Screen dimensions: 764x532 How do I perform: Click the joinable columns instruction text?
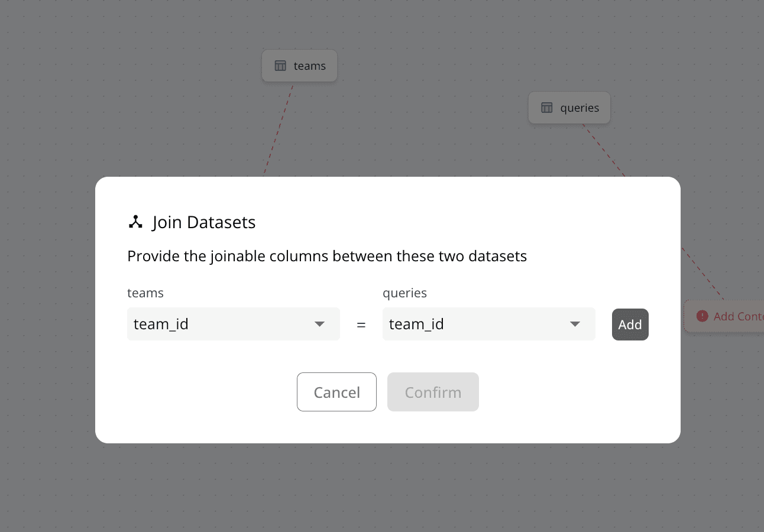(x=326, y=256)
